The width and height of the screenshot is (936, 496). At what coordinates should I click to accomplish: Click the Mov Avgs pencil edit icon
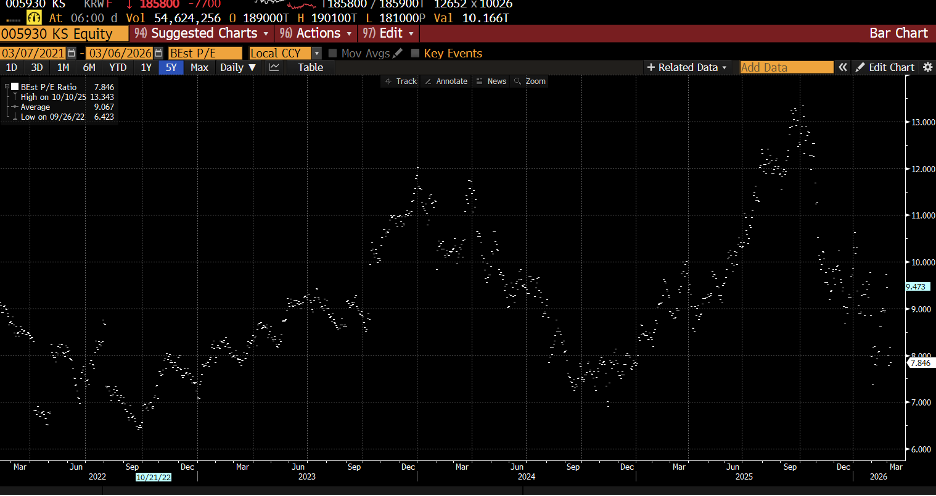(398, 53)
